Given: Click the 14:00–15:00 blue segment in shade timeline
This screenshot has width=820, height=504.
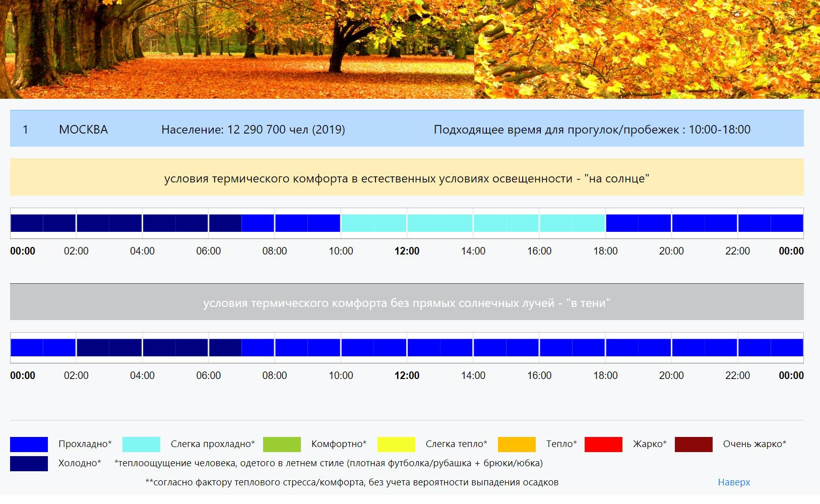Looking at the screenshot, I should click(x=489, y=348).
